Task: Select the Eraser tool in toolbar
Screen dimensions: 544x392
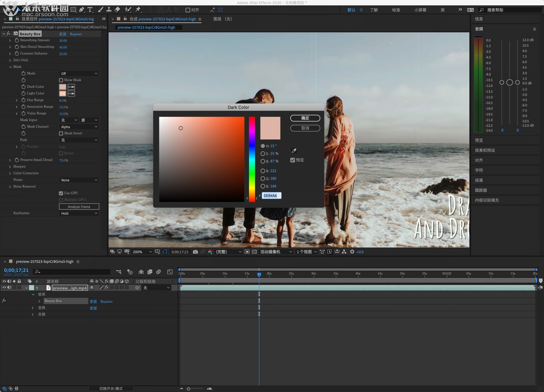Action: [118, 10]
